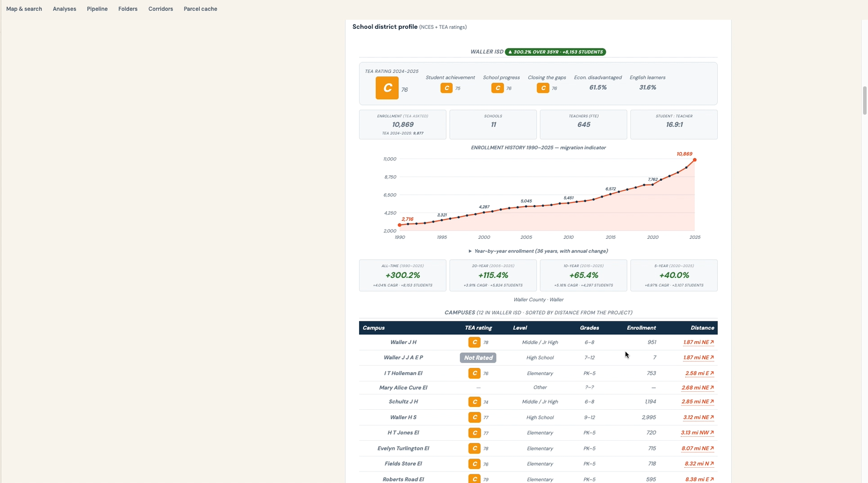This screenshot has width=868, height=483.
Task: Click the Mary Alice Cure El campus name
Action: click(403, 387)
